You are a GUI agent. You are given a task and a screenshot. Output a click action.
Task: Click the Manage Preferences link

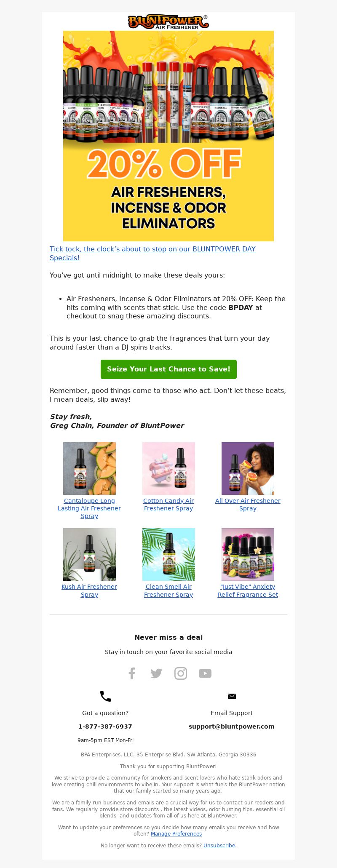pyautogui.click(x=176, y=834)
